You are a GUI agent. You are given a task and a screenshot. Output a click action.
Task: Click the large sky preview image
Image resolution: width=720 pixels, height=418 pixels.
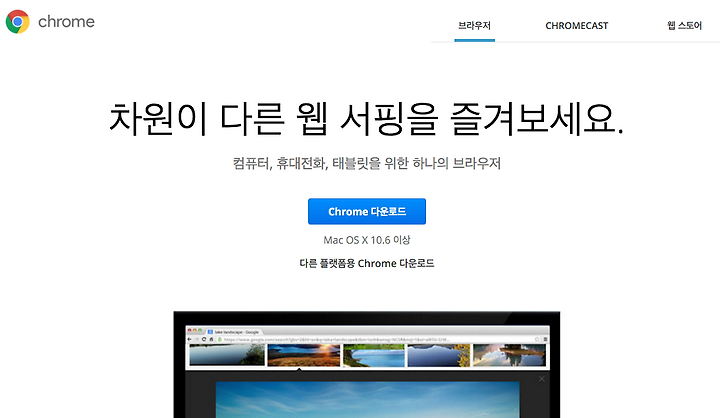[367, 400]
